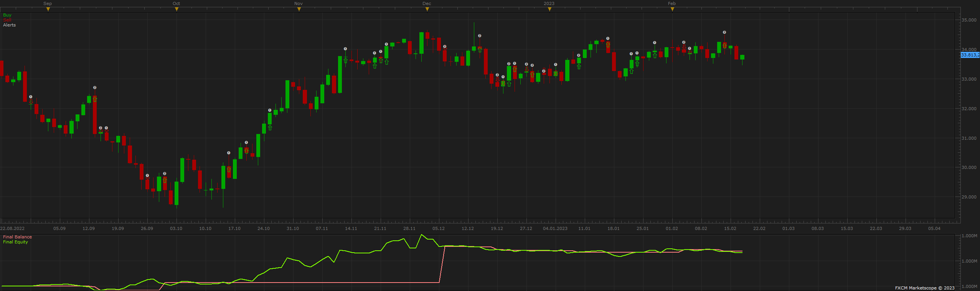The width and height of the screenshot is (980, 291).
Task: Click the first red sell arrow in September
Action: tap(31, 102)
